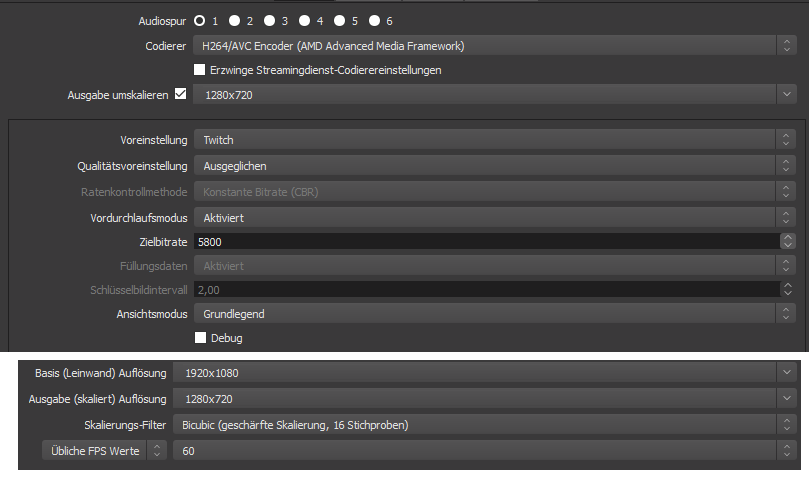This screenshot has height=478, width=810.
Task: Choose audio track 3 radio button
Action: click(x=270, y=20)
